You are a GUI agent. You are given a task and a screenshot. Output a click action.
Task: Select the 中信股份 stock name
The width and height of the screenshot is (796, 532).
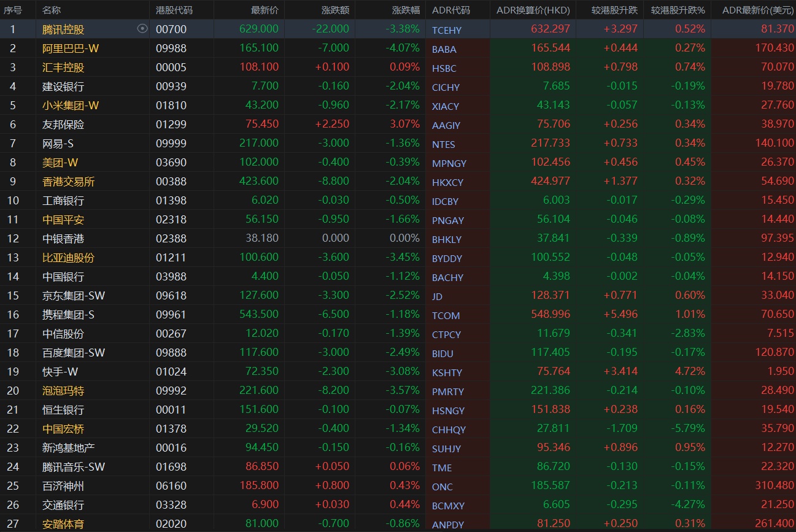(x=63, y=333)
